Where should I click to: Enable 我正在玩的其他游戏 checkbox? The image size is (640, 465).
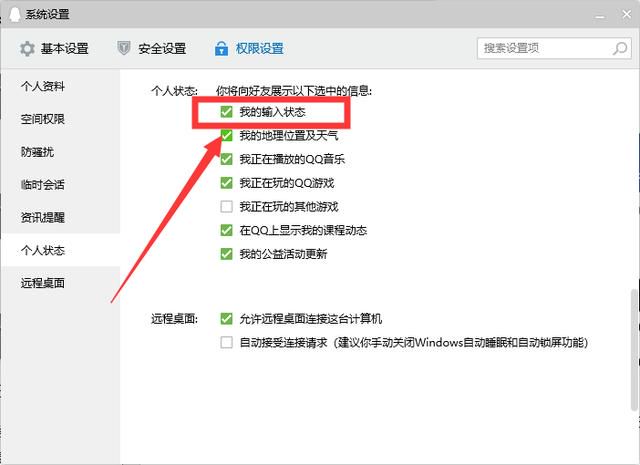click(x=226, y=206)
